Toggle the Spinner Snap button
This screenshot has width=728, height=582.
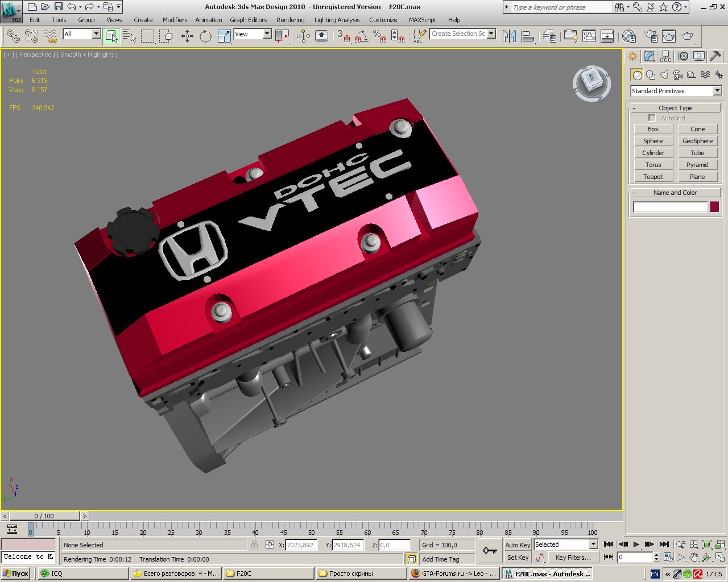coord(398,36)
